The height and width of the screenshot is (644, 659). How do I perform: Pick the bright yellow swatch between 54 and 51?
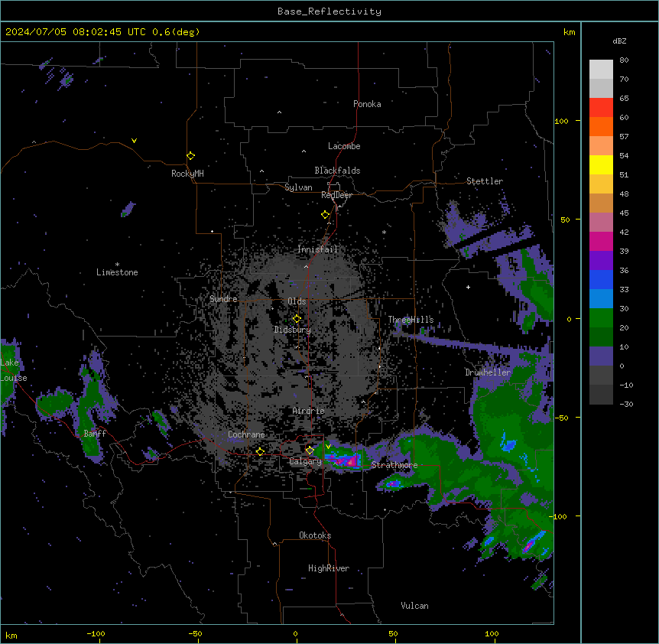point(601,164)
